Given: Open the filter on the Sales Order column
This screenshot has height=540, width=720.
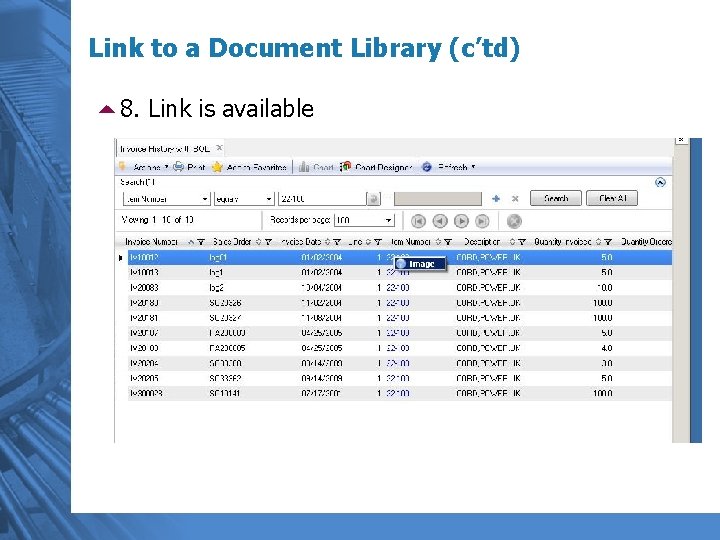Looking at the screenshot, I should point(269,242).
